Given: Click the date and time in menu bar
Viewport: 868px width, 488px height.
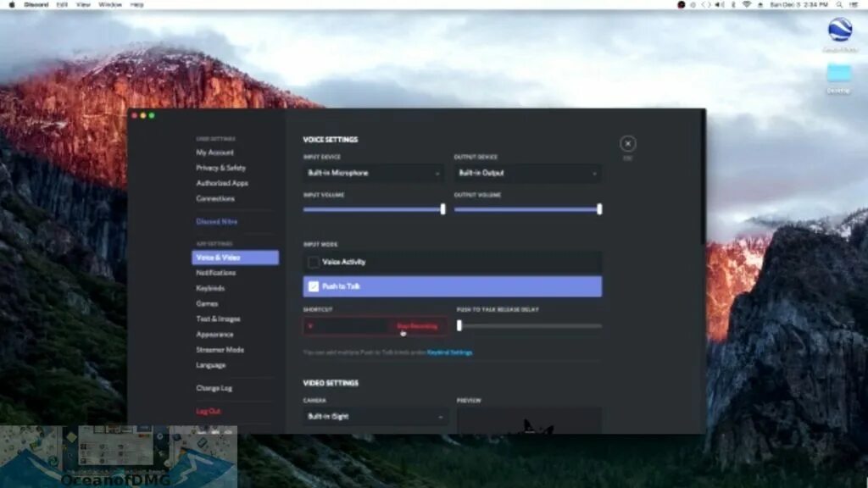Looking at the screenshot, I should click(x=798, y=4).
